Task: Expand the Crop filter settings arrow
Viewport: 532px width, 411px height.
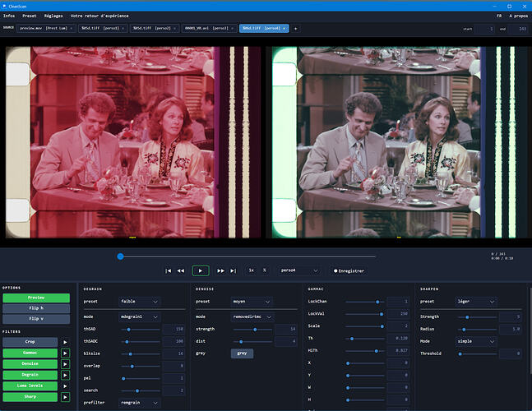Action: [65, 341]
